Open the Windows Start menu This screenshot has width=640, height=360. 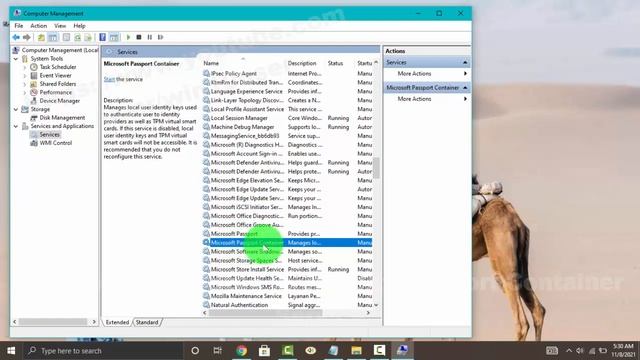click(x=11, y=351)
